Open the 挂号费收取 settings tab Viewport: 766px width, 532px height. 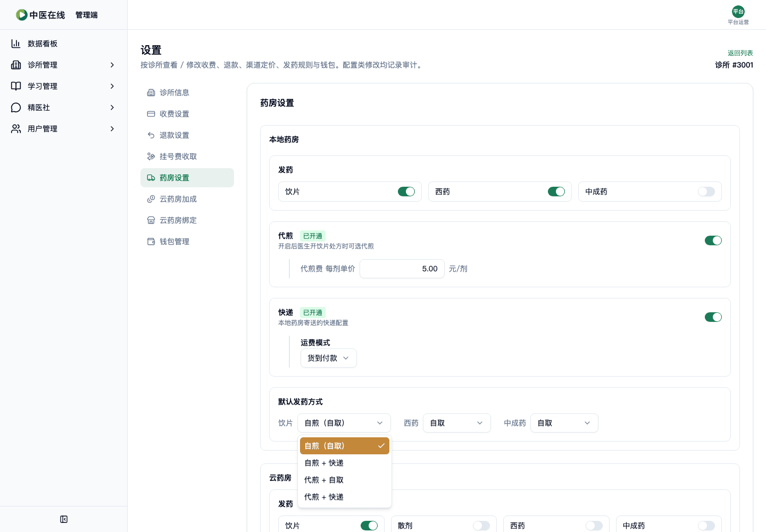pos(187,156)
